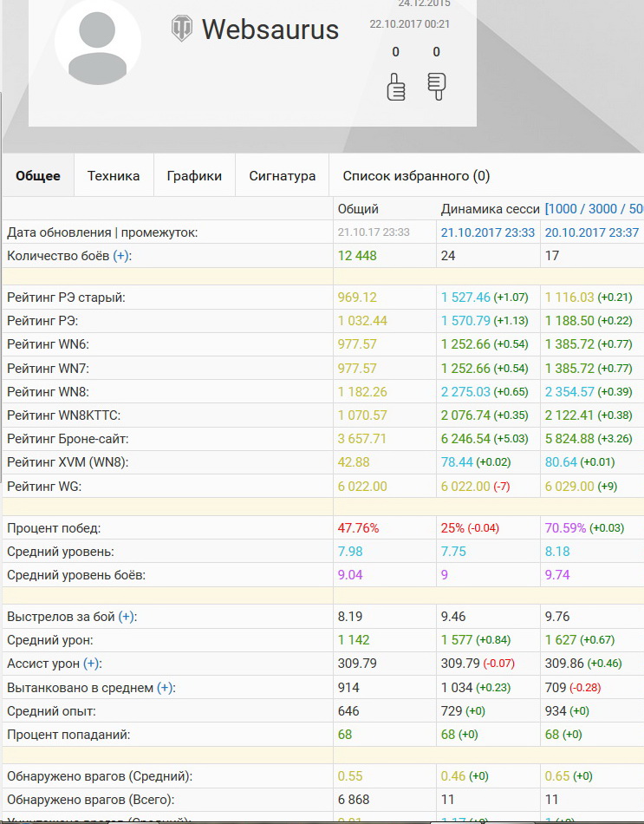Select the 1000 battles interval link
644x824 pixels.
point(565,209)
